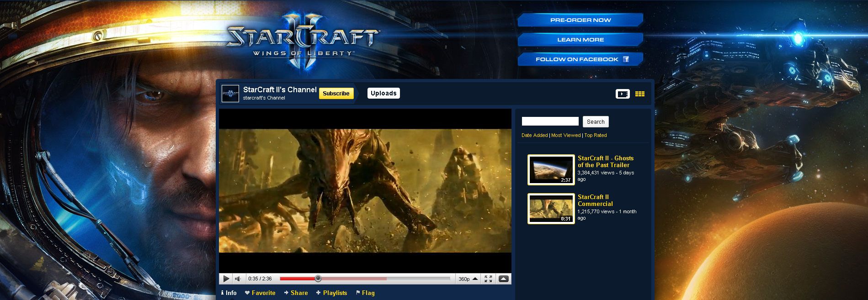
Task: Click the Search button
Action: [x=596, y=121]
